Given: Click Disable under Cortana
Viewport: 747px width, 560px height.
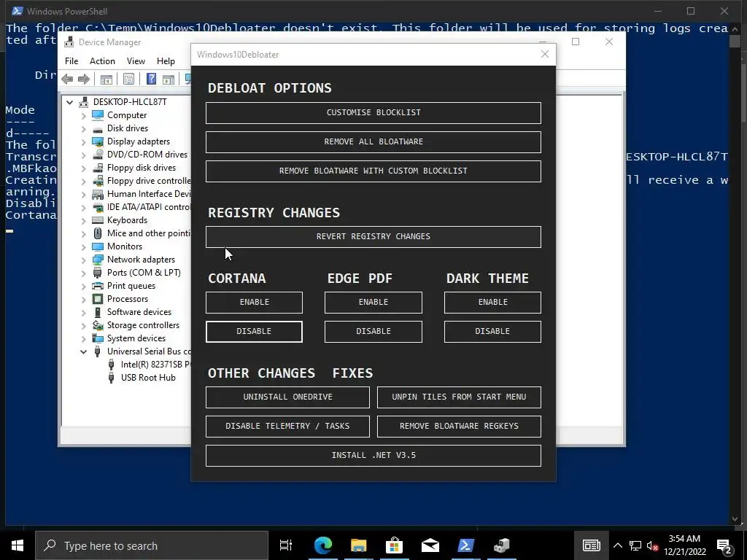Looking at the screenshot, I should (254, 332).
